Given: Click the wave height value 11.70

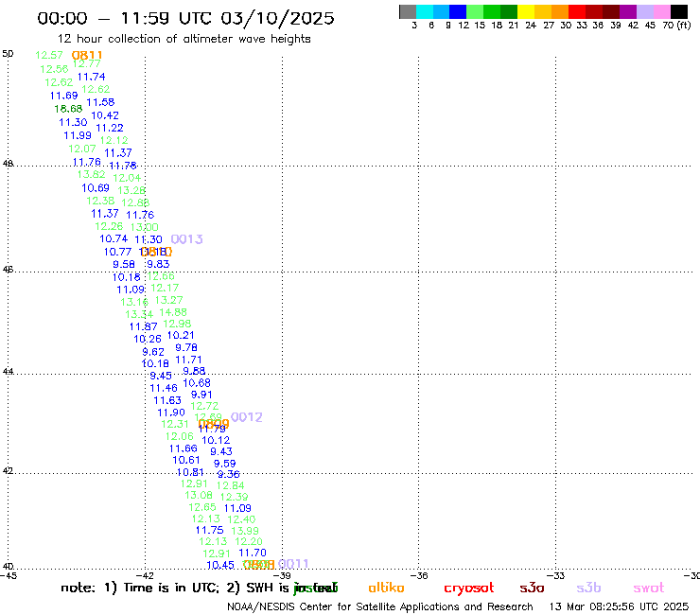Looking at the screenshot, I should click(253, 553).
